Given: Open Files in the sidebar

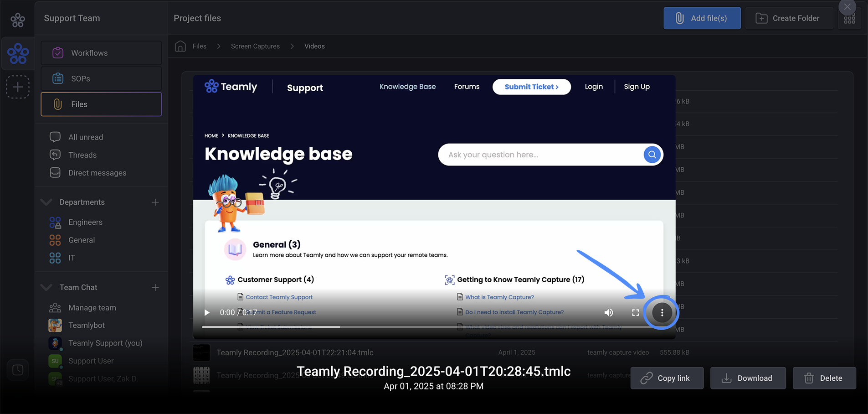Looking at the screenshot, I should [x=101, y=104].
